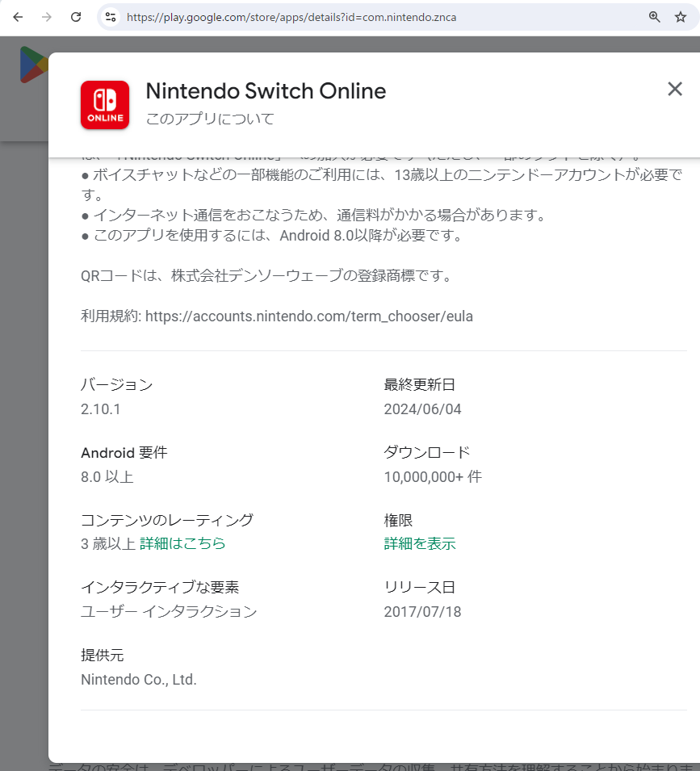The height and width of the screenshot is (771, 700).
Task: Click the QRコード trademark notice line
Action: (x=267, y=276)
